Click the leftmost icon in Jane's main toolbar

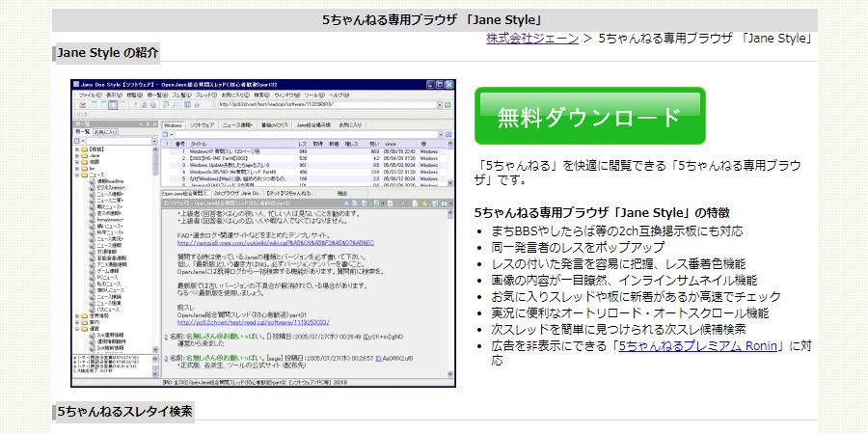coord(82,104)
